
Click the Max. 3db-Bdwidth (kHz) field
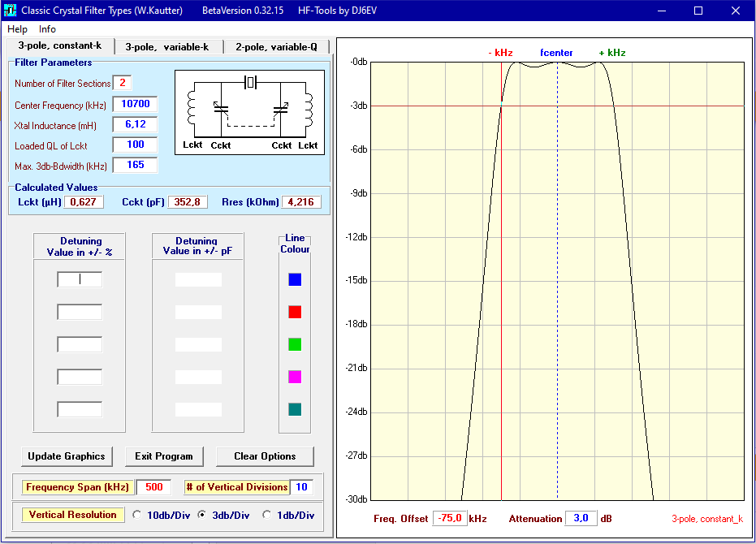click(x=136, y=165)
